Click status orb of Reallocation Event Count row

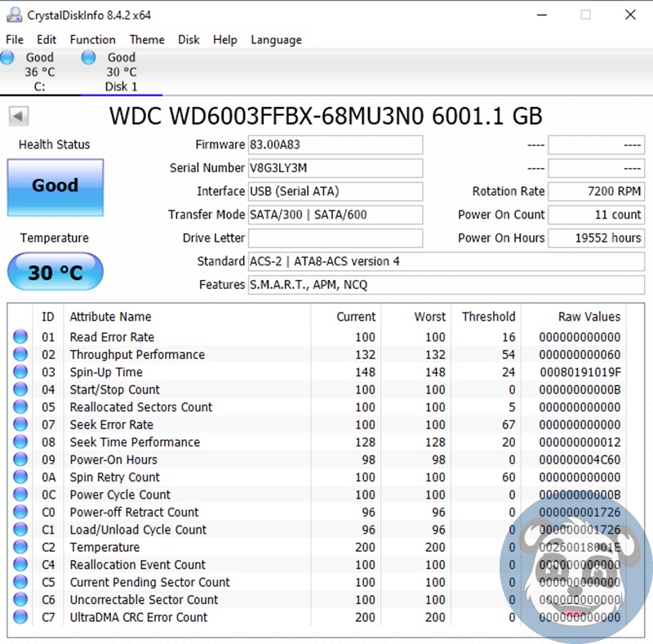(20, 564)
